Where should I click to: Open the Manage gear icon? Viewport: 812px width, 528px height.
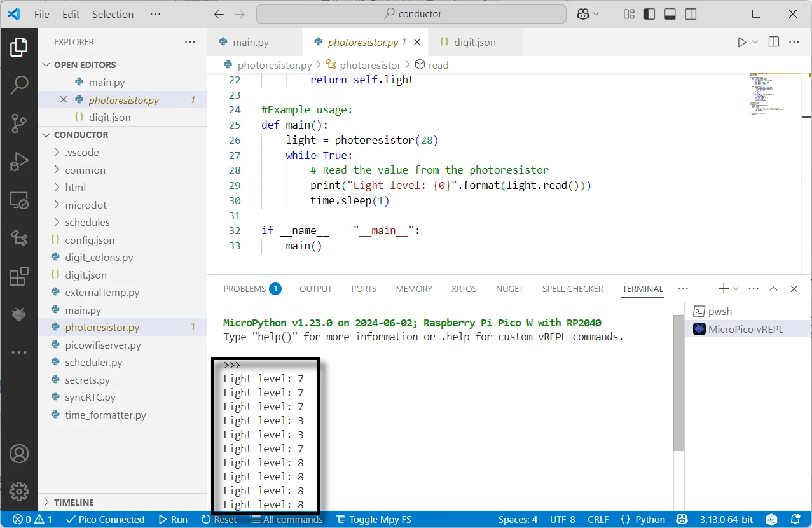click(x=19, y=492)
